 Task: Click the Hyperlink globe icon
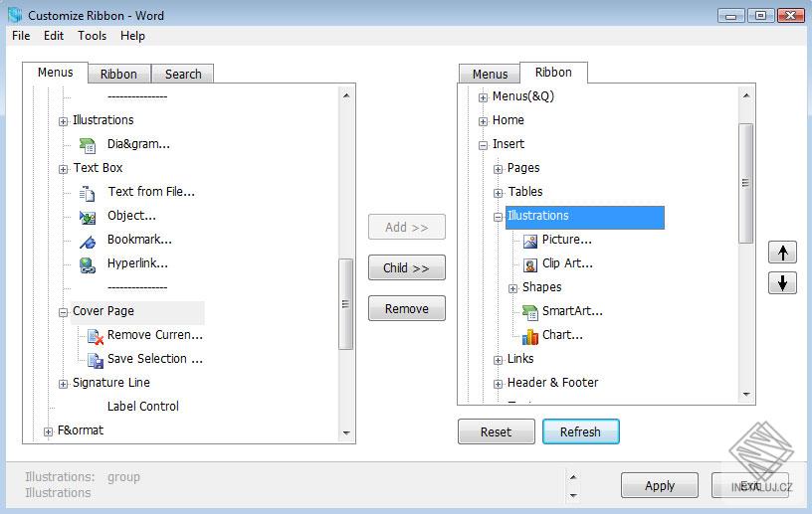[x=87, y=265]
